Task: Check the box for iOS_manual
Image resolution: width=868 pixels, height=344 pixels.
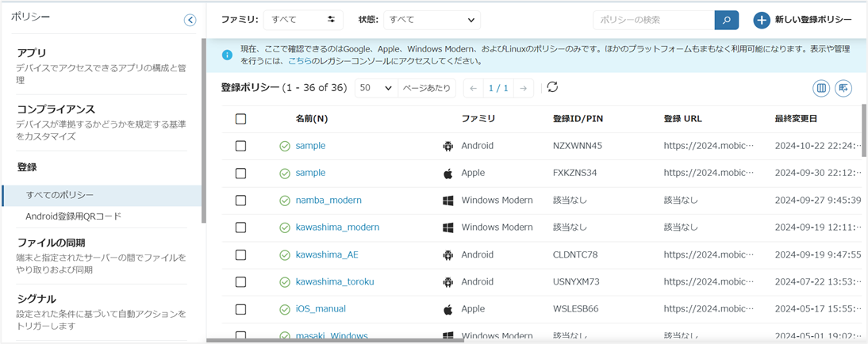Action: point(241,309)
